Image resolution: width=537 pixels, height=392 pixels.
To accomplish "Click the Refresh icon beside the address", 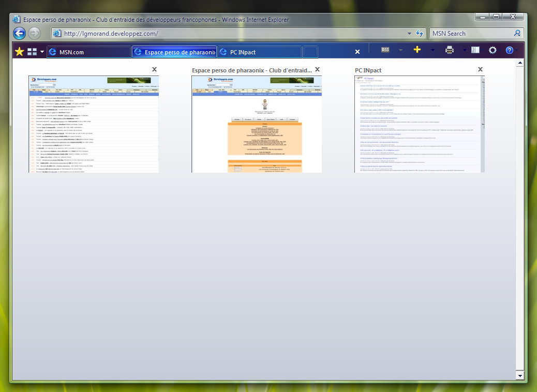I will [420, 34].
